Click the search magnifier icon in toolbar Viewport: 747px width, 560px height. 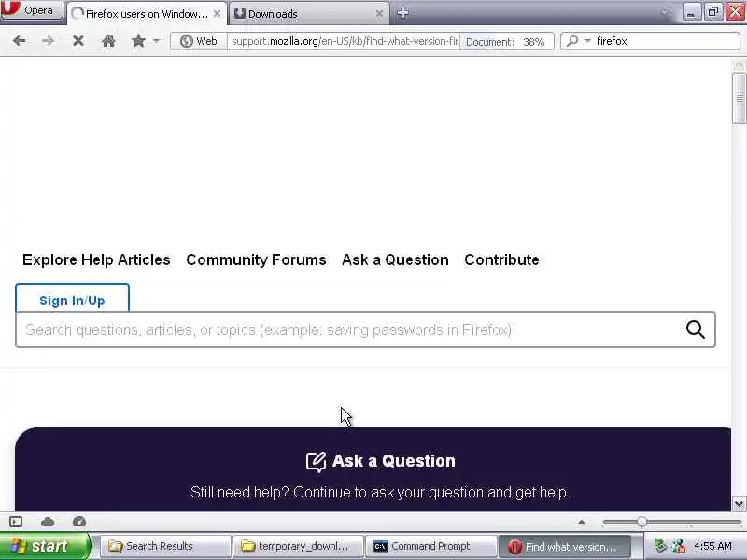coord(573,41)
